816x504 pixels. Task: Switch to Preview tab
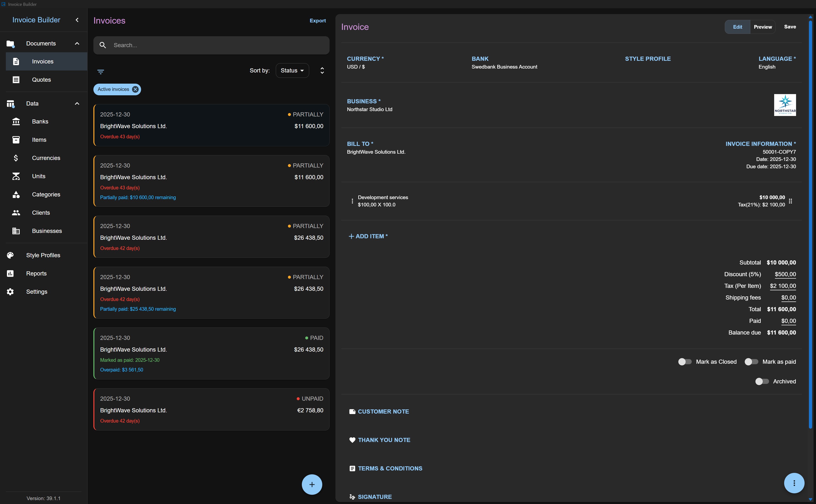[763, 27]
